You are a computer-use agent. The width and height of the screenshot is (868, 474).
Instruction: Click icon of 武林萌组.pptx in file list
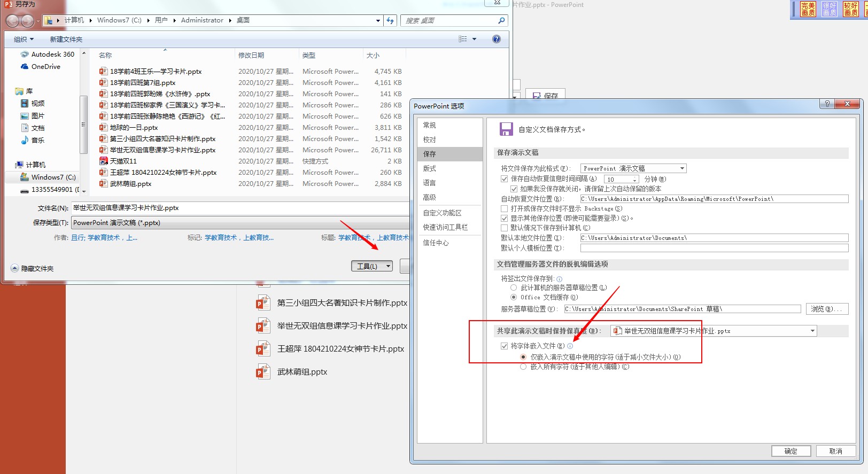(x=103, y=183)
